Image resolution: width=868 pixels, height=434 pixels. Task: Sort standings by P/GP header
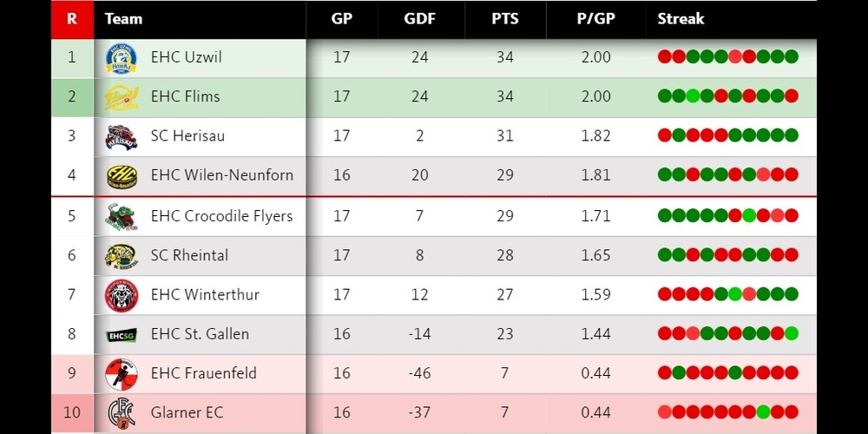(595, 18)
